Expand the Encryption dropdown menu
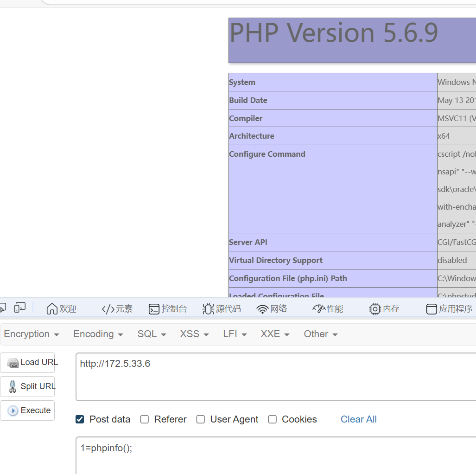476x474 pixels. tap(31, 334)
